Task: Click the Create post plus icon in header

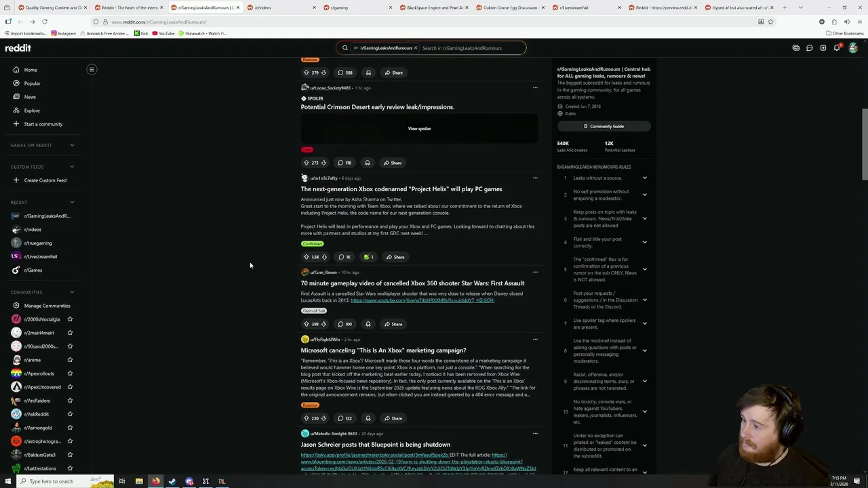Action: click(823, 48)
